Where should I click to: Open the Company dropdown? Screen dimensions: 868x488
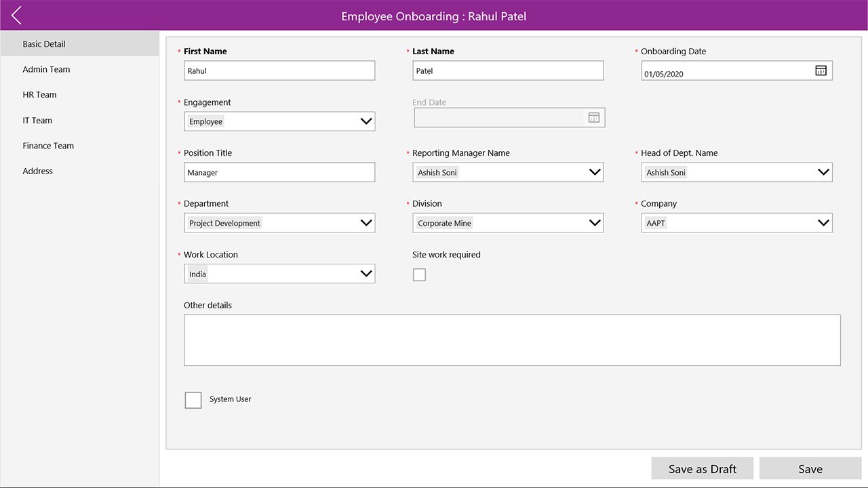point(823,223)
